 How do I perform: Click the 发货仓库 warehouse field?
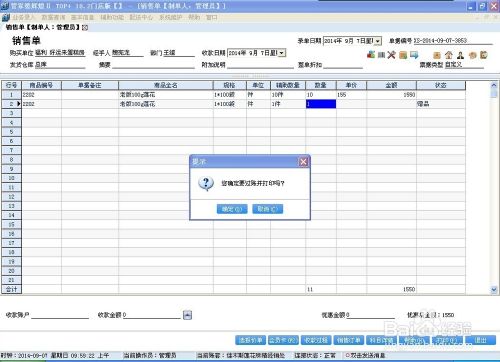60,65
